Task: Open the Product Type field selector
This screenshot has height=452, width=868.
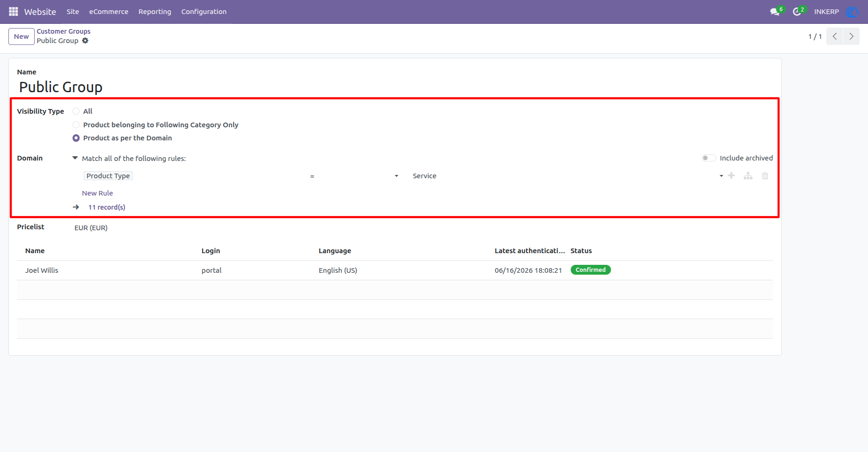Action: click(x=108, y=176)
